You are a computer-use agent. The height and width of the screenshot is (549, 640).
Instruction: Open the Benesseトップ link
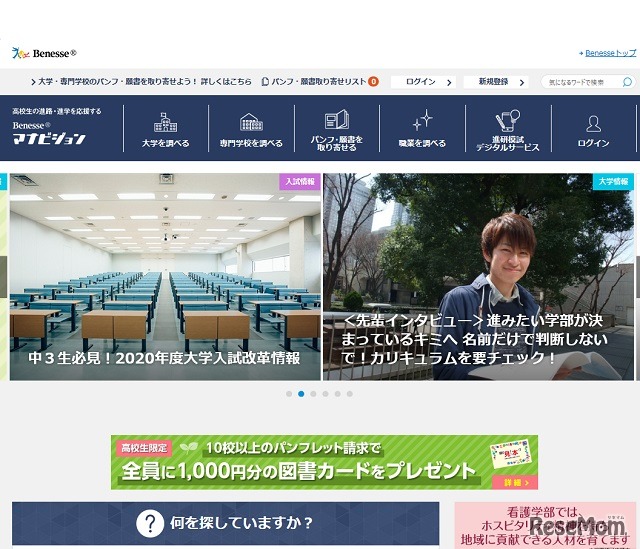point(610,53)
